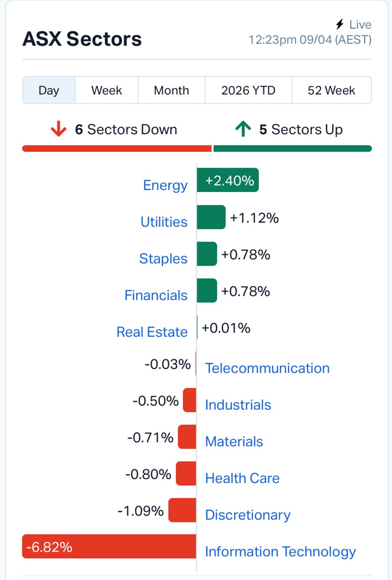Click the Live lightning bolt icon
The width and height of the screenshot is (392, 580).
[340, 24]
